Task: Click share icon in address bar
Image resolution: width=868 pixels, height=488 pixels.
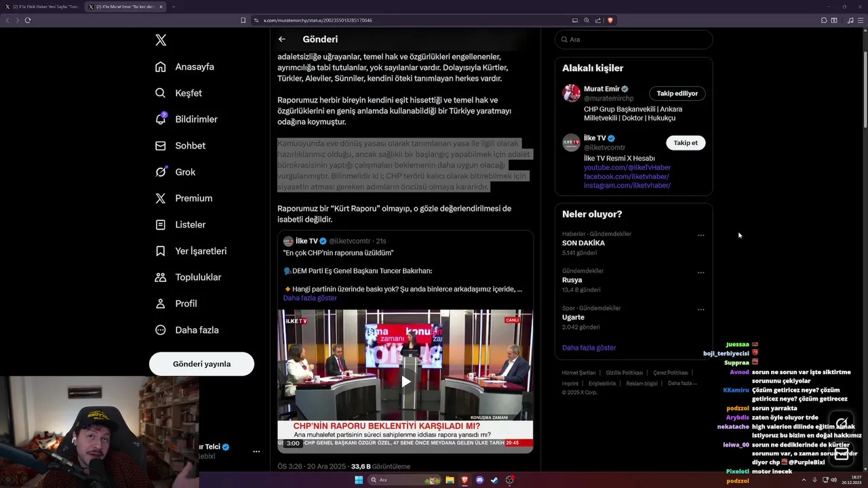Action: tap(598, 20)
